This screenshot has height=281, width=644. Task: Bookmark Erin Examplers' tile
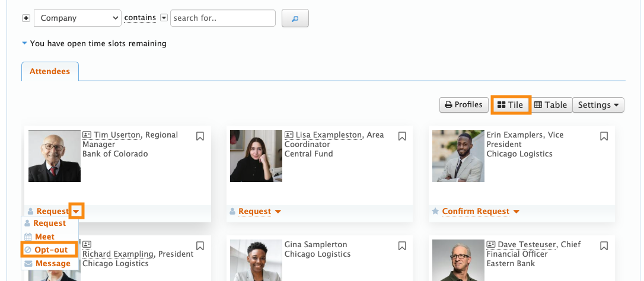click(x=604, y=136)
